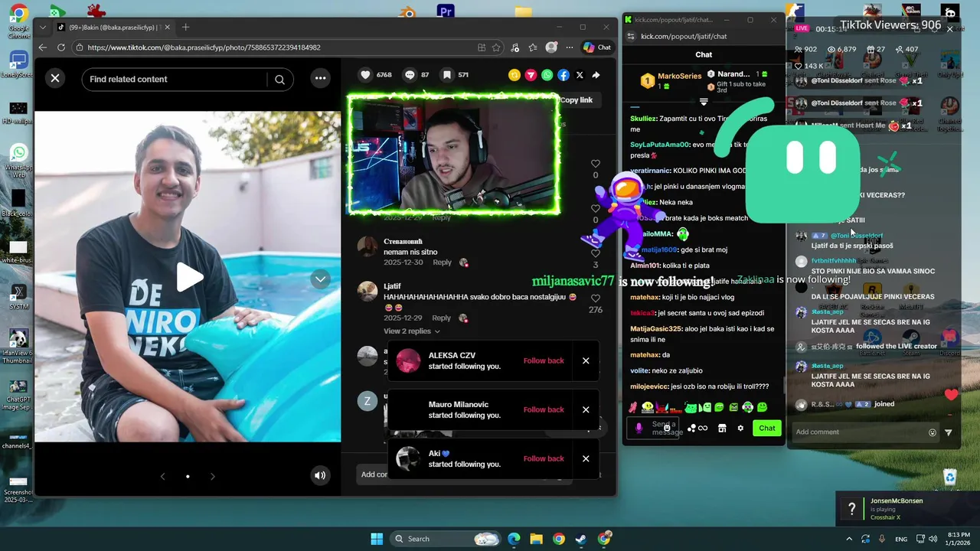Like the TikTok post with heart icon
The image size is (980, 551).
pos(366,75)
